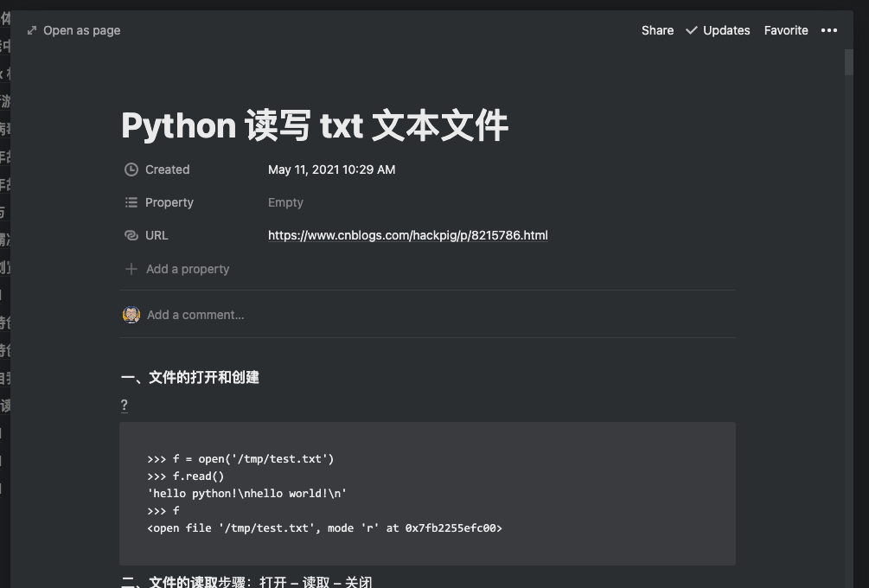Click the tiger emoji avatar by the comment box

pos(131,315)
